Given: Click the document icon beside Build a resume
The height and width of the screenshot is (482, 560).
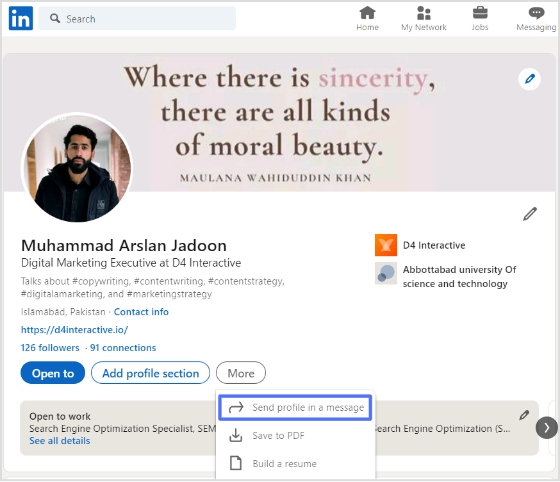Looking at the screenshot, I should click(x=236, y=463).
